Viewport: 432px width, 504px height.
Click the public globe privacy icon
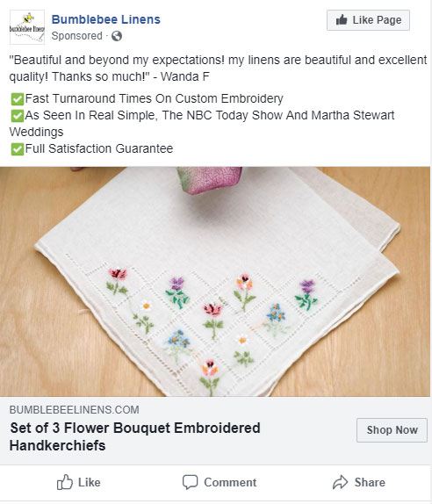[x=117, y=36]
